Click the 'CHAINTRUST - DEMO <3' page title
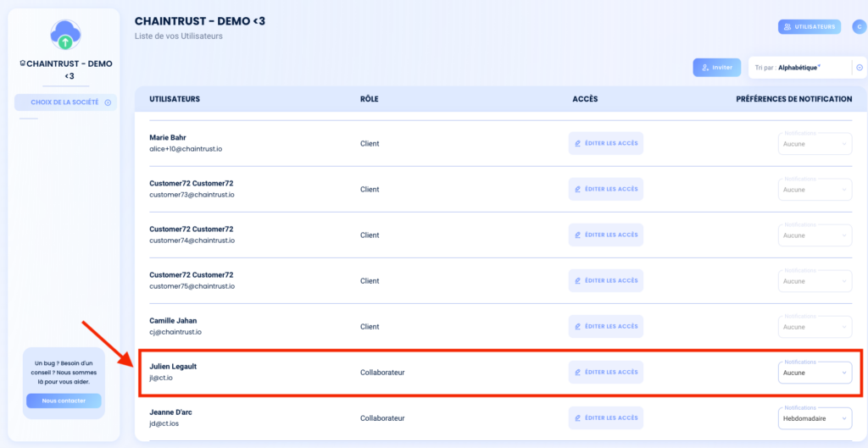 [200, 21]
